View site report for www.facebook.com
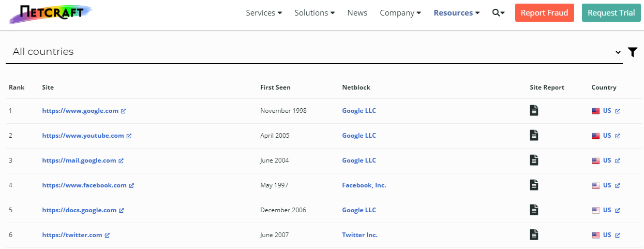 pos(534,185)
